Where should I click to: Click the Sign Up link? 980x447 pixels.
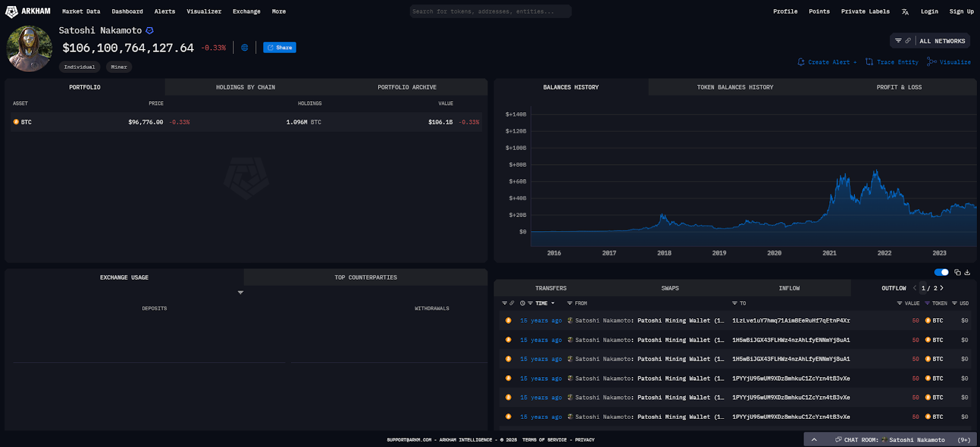coord(962,12)
